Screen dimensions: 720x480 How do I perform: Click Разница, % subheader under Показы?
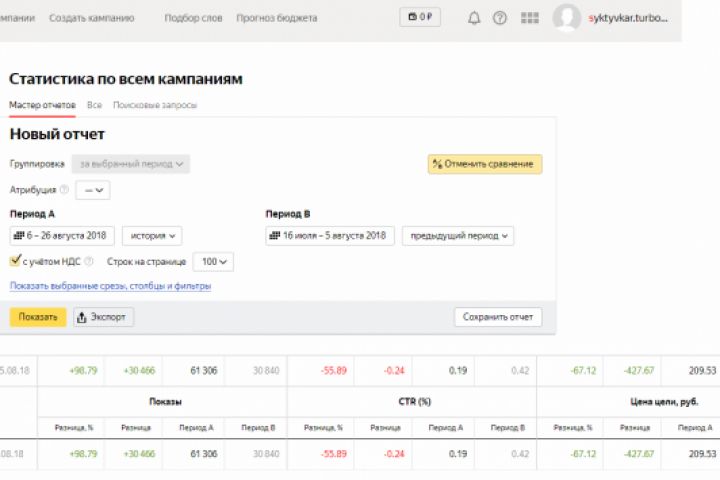pos(73,428)
